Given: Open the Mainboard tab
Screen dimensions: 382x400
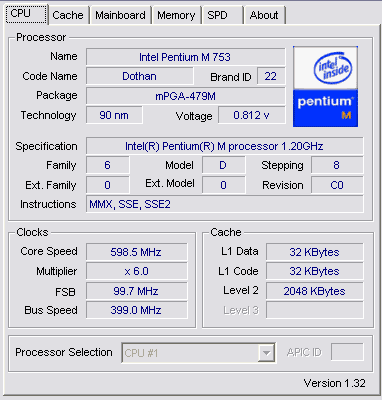Looking at the screenshot, I should tap(120, 15).
